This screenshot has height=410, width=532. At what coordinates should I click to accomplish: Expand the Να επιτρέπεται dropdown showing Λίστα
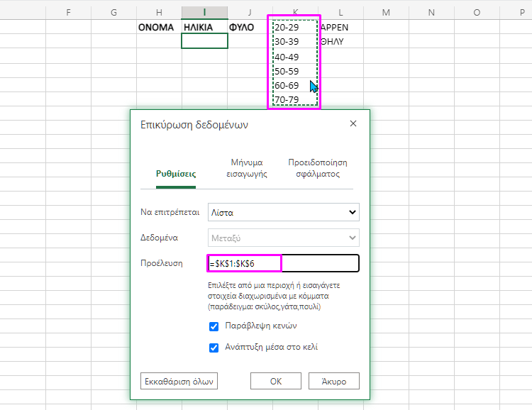point(283,212)
